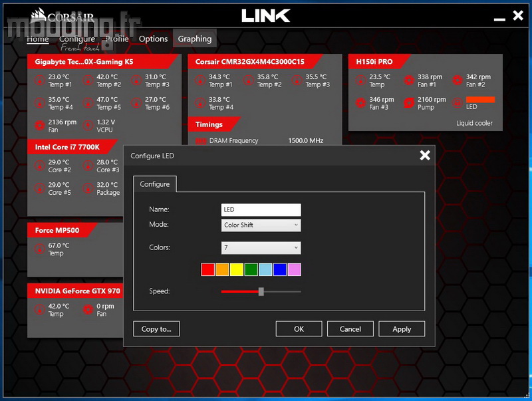Viewport: 532px width, 401px height.
Task: Pick the yellow color swatch
Action: coord(237,270)
